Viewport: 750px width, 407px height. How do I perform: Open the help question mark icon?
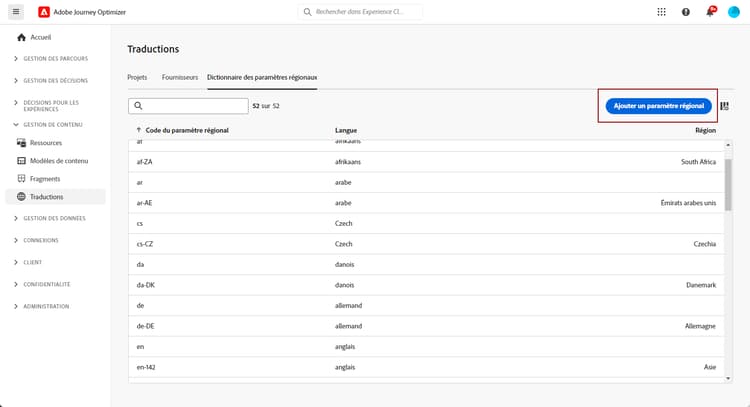coord(686,12)
